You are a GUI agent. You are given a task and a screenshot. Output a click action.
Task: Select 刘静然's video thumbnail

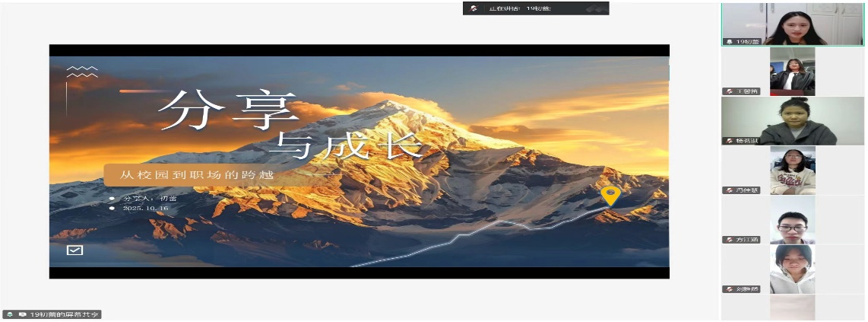coord(792,269)
